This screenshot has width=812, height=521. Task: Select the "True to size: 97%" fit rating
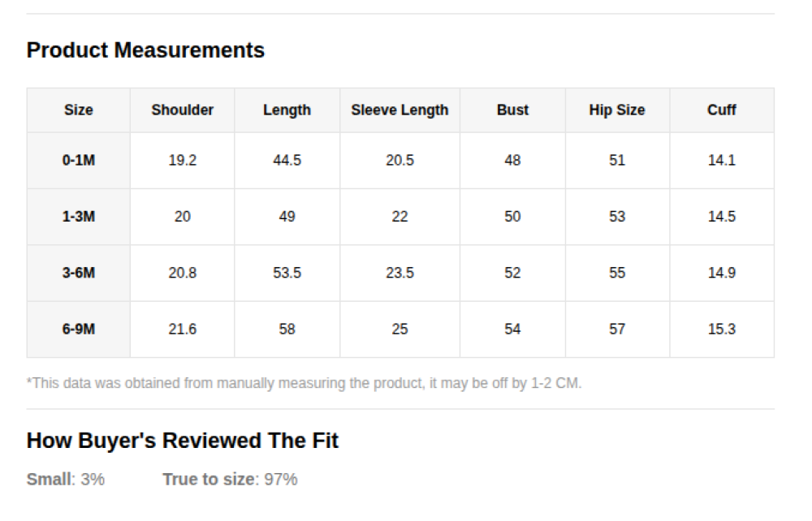(x=230, y=480)
